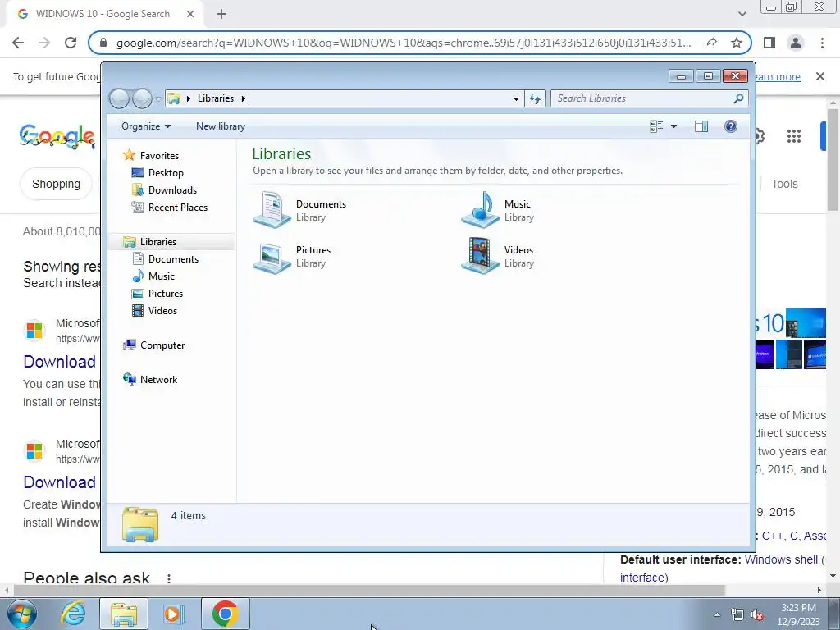Screen dimensions: 840x630
Task: Share this page icon in Chrome address bar
Action: [710, 43]
